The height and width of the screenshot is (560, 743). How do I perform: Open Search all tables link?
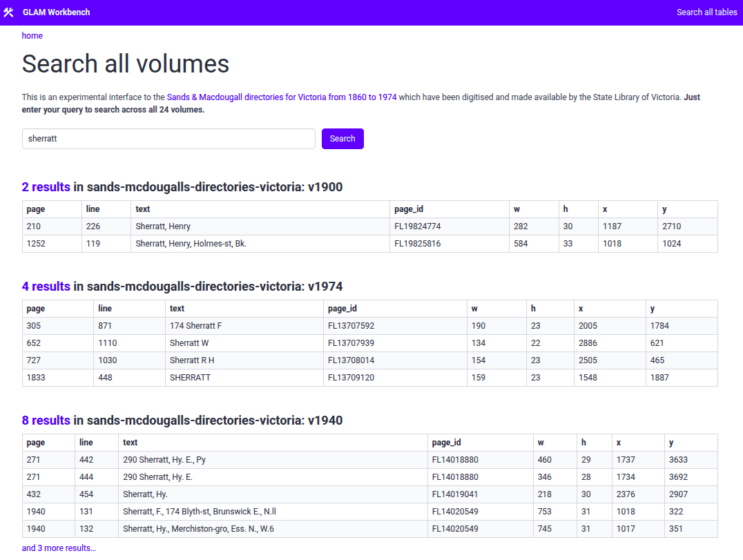(706, 12)
